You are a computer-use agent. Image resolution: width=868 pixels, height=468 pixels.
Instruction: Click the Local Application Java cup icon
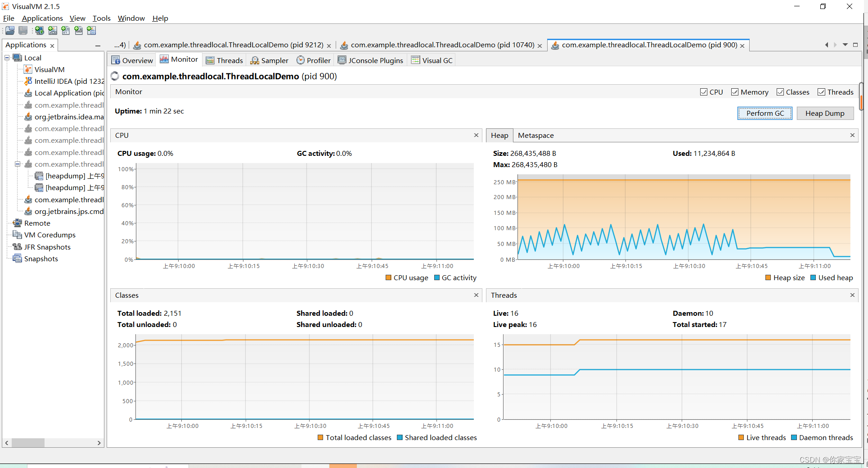tap(28, 93)
